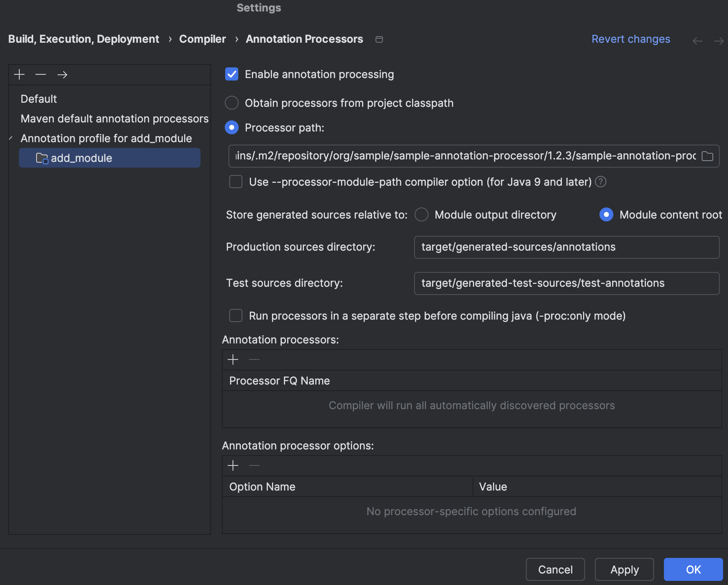Enable running processors in a separate step

point(235,316)
